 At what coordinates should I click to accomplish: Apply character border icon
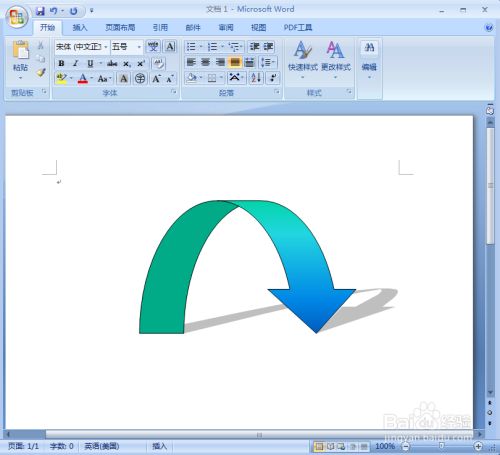pyautogui.click(x=170, y=46)
